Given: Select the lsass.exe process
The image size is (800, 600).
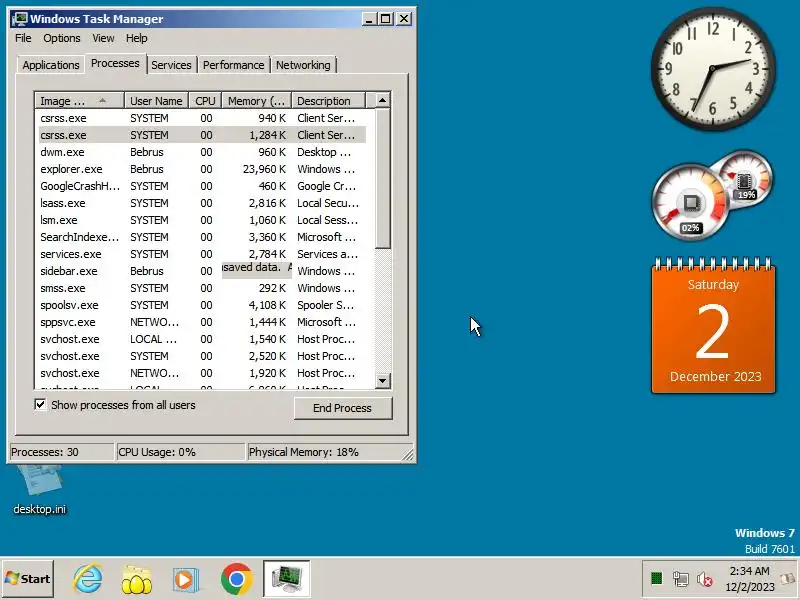Looking at the screenshot, I should (201, 203).
